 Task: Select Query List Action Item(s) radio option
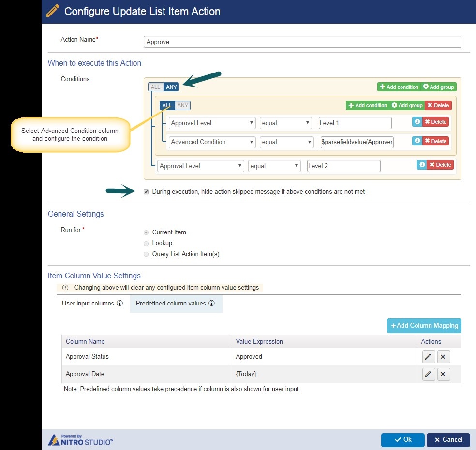point(146,254)
